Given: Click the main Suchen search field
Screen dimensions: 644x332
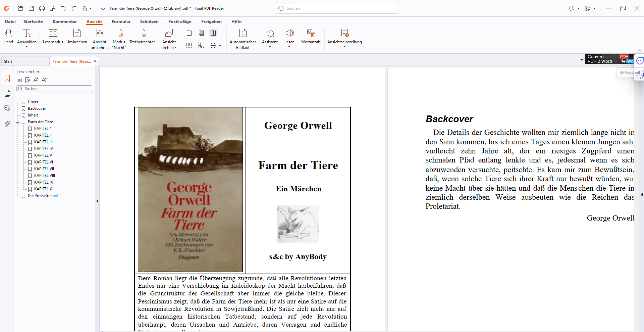Looking at the screenshot, I should [x=337, y=8].
